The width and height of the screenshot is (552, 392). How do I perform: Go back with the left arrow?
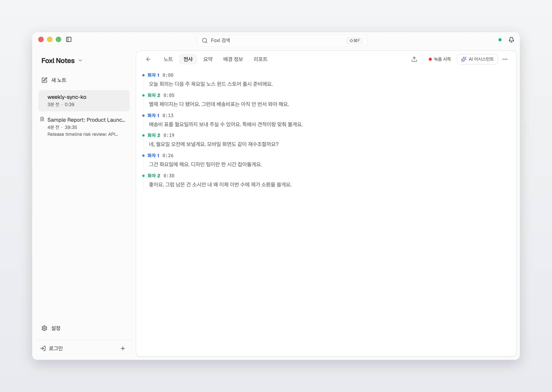[148, 59]
